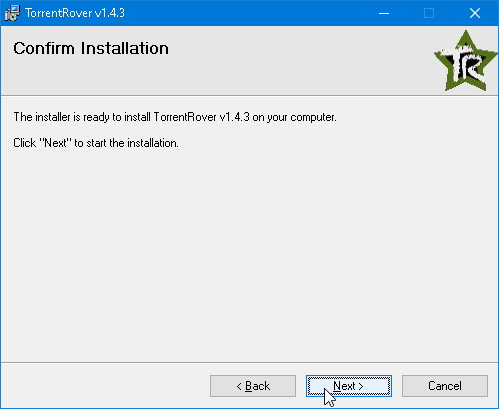Click 'Click "Next" to start' instruction text
The image size is (499, 409).
coord(96,143)
